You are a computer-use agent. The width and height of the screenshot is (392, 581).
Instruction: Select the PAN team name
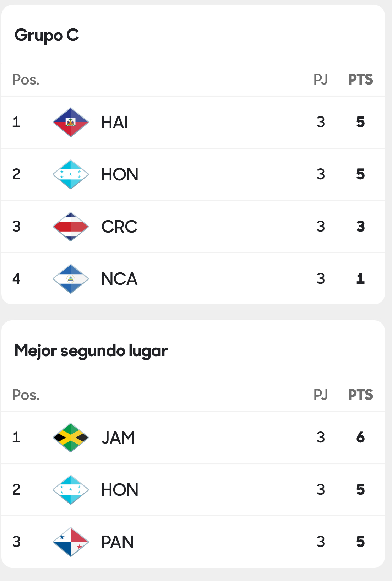coord(118,542)
